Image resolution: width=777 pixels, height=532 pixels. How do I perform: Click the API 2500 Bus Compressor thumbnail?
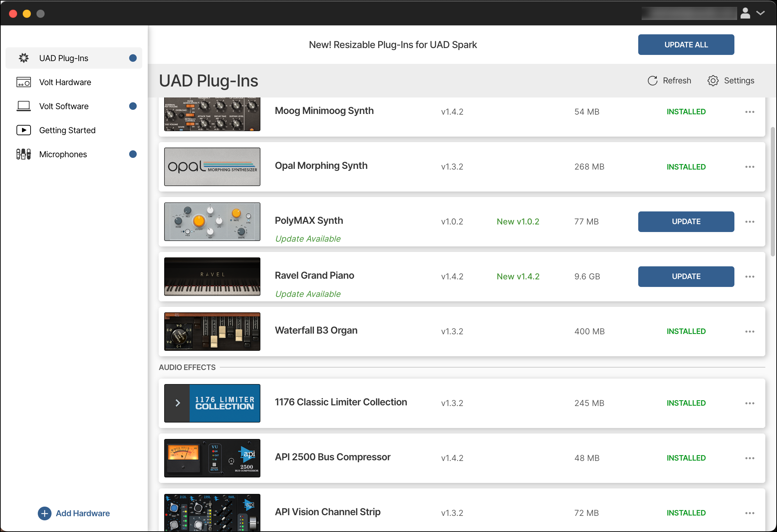(x=212, y=458)
